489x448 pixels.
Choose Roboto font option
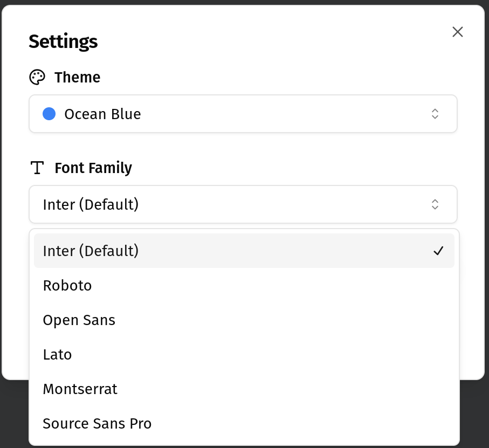click(67, 285)
